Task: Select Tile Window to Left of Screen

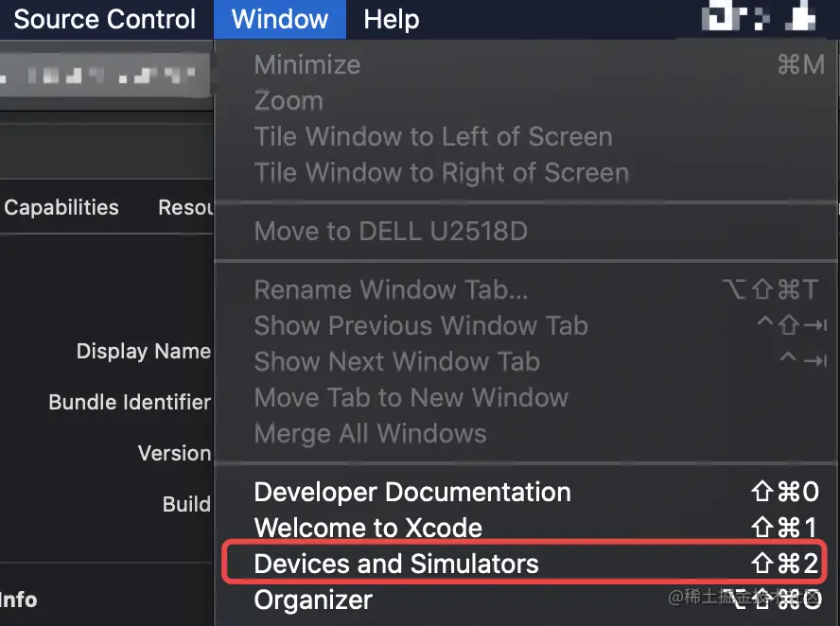Action: (x=527, y=136)
